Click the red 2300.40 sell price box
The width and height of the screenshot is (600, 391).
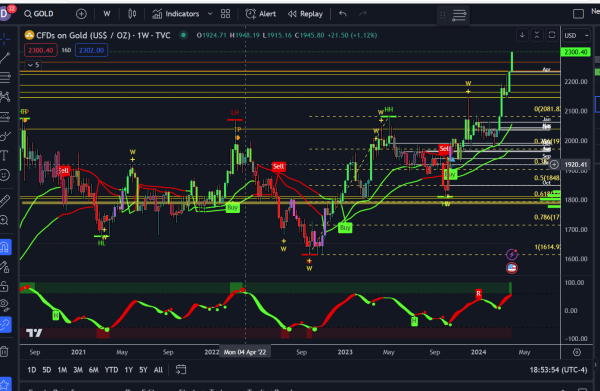(41, 50)
